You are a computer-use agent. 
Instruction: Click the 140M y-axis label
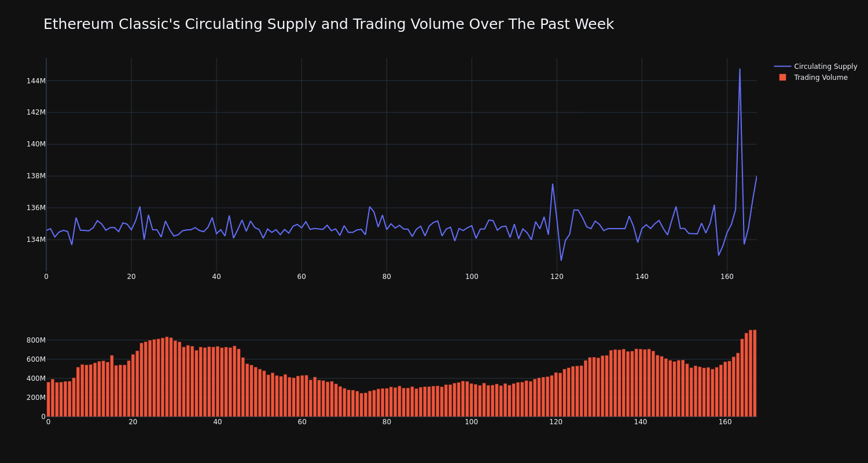[36, 144]
